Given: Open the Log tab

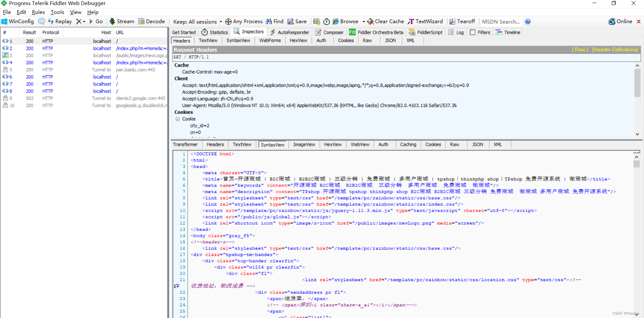Looking at the screenshot, I should [456, 32].
